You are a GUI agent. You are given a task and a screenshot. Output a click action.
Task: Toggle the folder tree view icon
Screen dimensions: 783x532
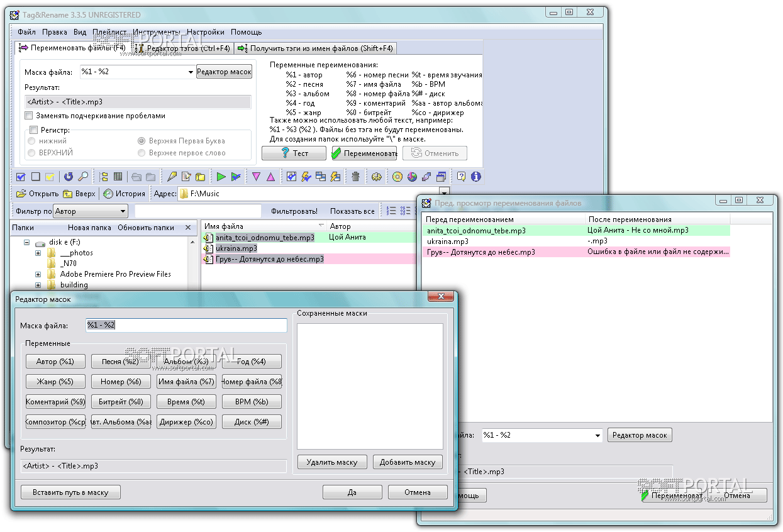104,177
